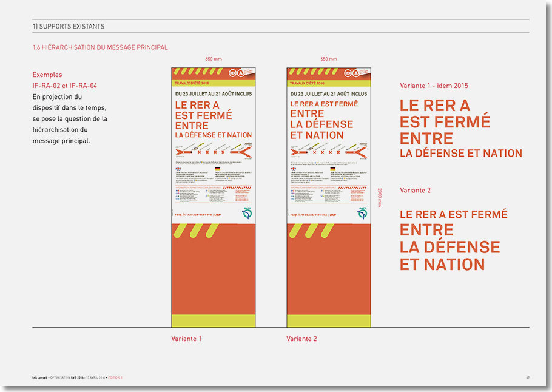
Task: Click the line A badge on the Variante 1 poster
Action: [241, 73]
